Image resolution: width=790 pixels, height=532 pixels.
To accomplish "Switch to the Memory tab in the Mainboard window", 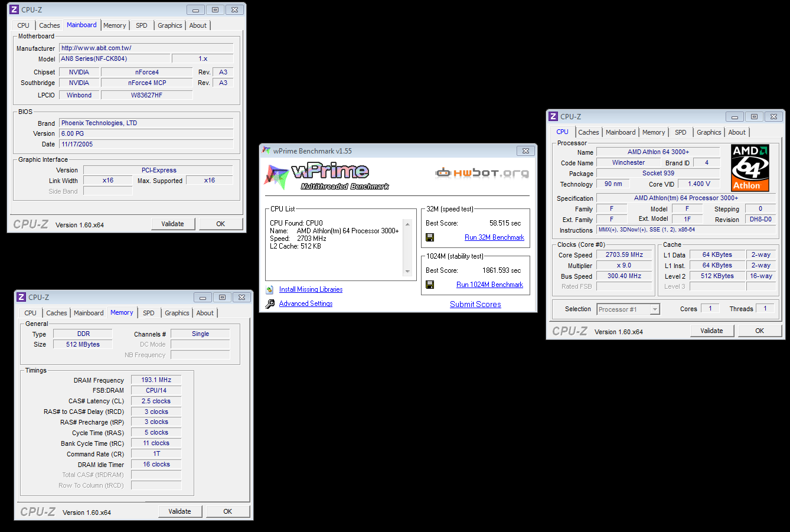I will 115,25.
